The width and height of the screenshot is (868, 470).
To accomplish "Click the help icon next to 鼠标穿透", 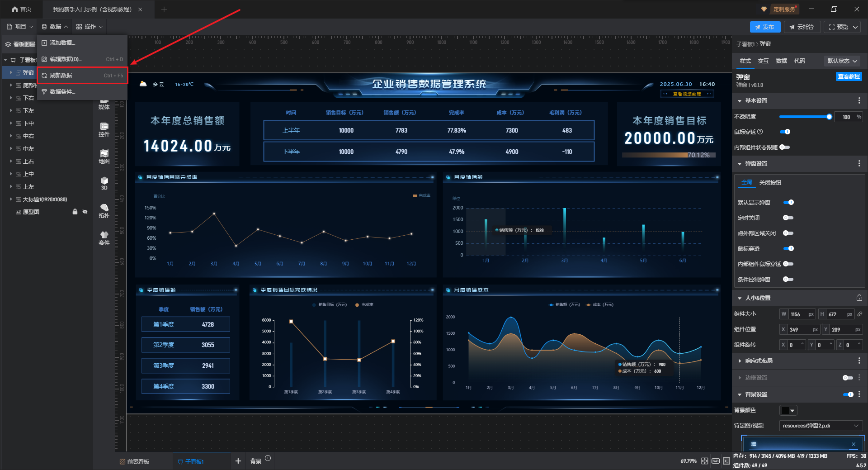I will tap(760, 132).
